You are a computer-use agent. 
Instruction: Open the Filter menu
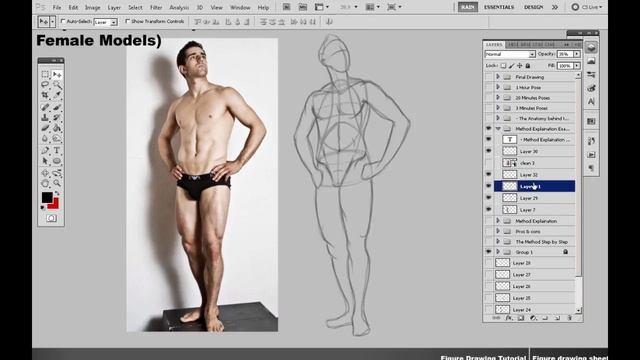pyautogui.click(x=156, y=7)
